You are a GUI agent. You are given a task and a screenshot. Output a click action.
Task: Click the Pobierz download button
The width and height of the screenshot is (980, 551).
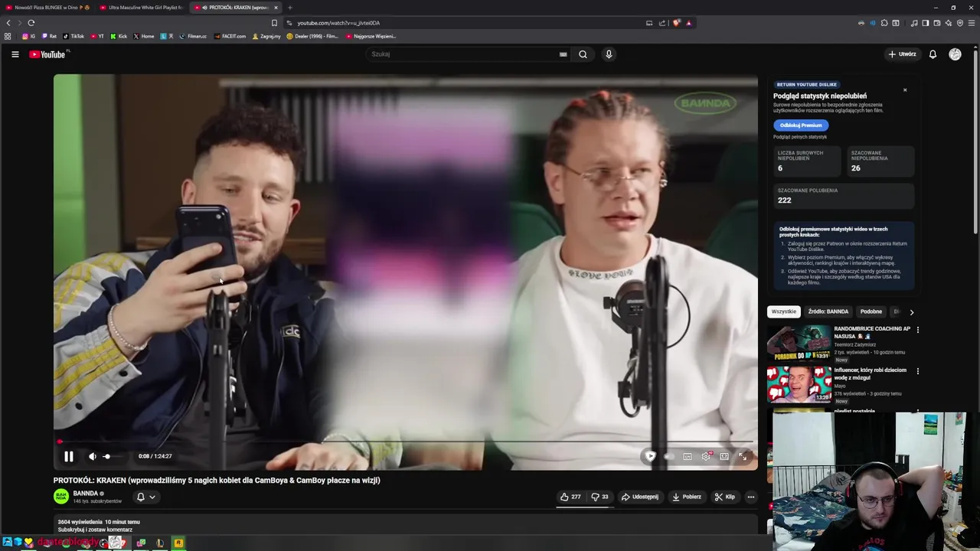(x=687, y=497)
